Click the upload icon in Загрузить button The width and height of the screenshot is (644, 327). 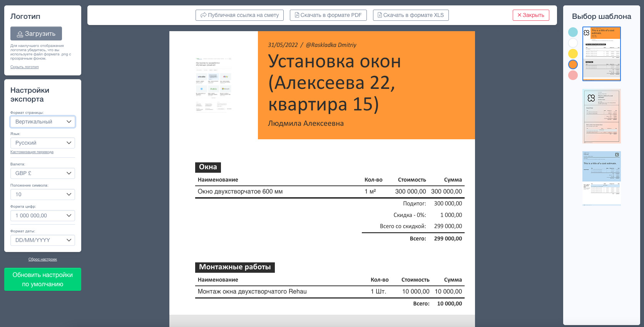click(x=20, y=34)
